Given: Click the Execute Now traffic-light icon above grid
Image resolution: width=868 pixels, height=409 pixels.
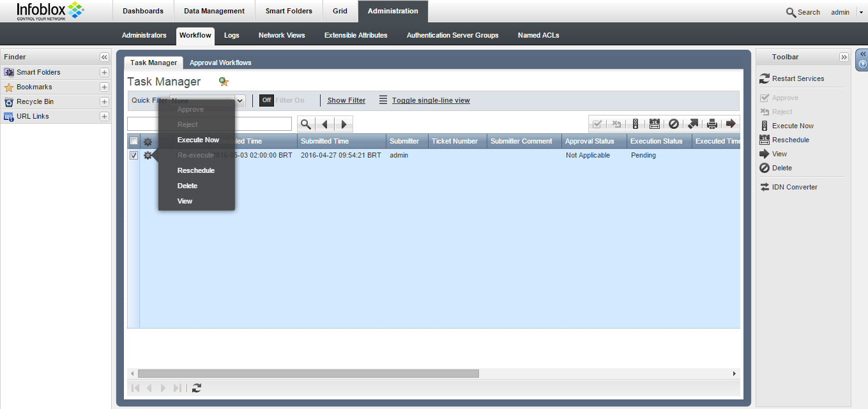Looking at the screenshot, I should coord(636,124).
